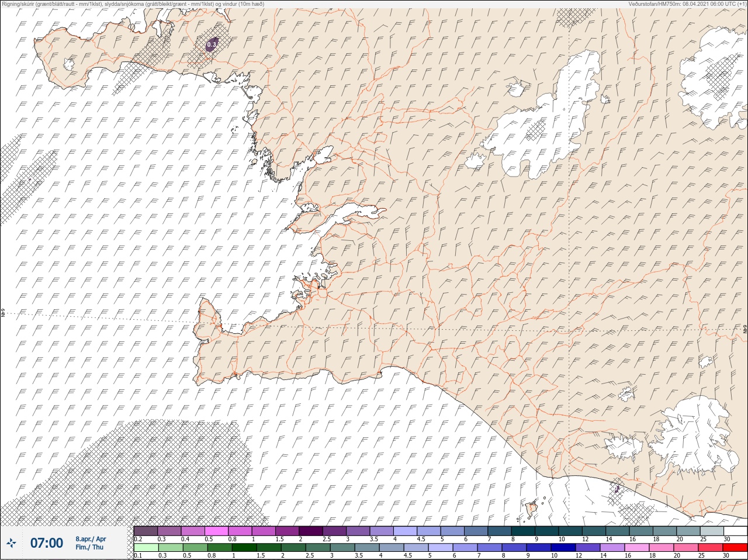The height and width of the screenshot is (560, 748).
Task: Pick the bright pink 0.5 swatch in the upper legend row
Action: tap(216, 531)
